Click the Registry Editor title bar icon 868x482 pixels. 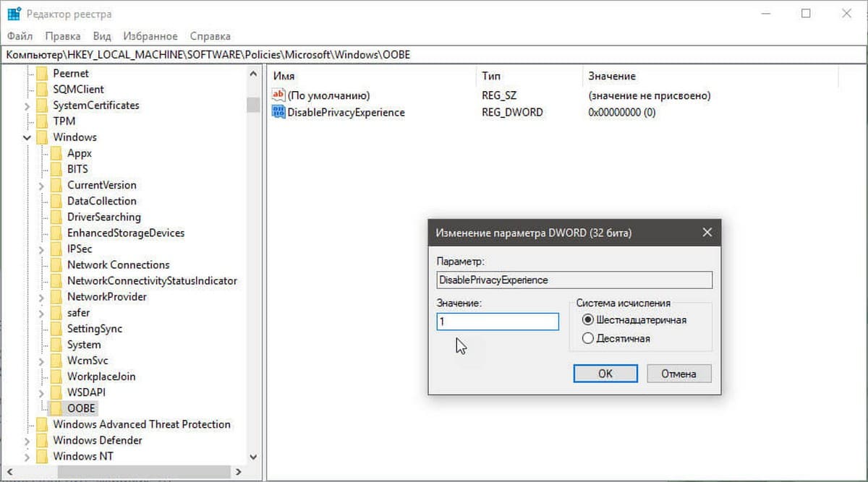[x=14, y=14]
